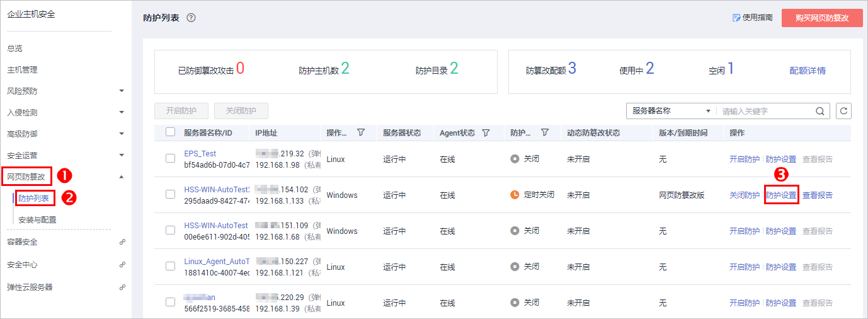Click the search magnifier icon

click(820, 111)
